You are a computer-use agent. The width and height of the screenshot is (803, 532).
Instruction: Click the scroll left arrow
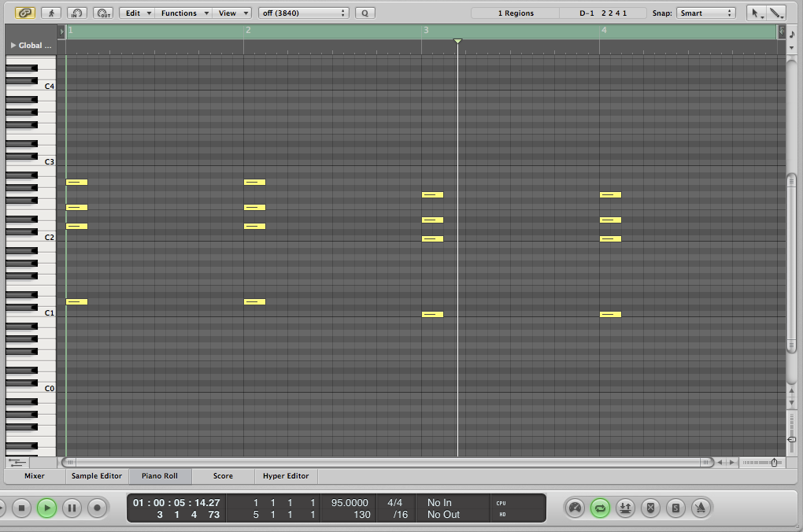click(720, 463)
